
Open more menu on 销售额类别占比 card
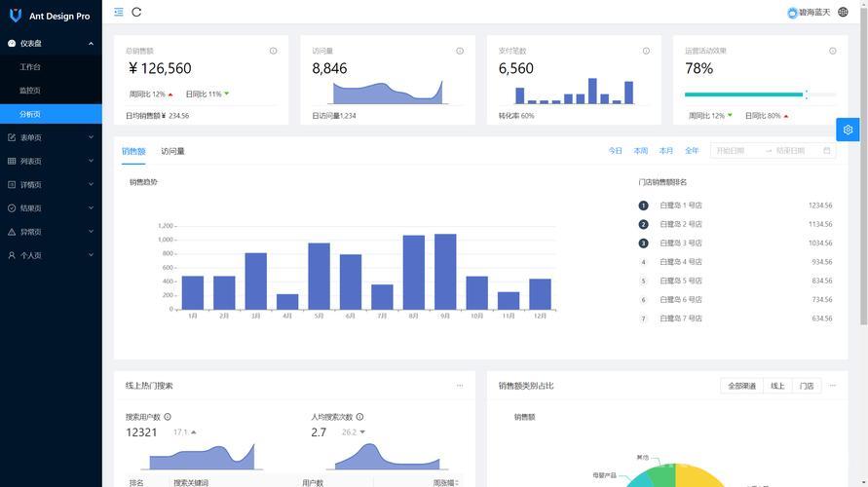tap(832, 386)
